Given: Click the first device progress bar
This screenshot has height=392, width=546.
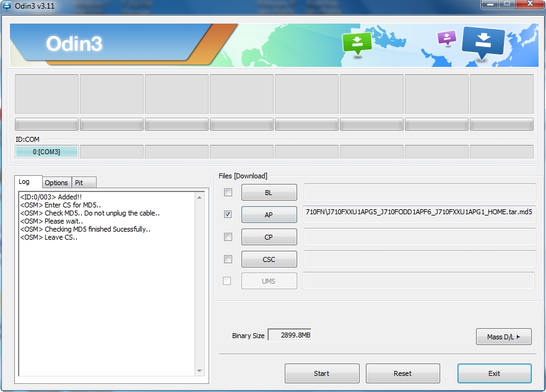Looking at the screenshot, I should coord(46,124).
